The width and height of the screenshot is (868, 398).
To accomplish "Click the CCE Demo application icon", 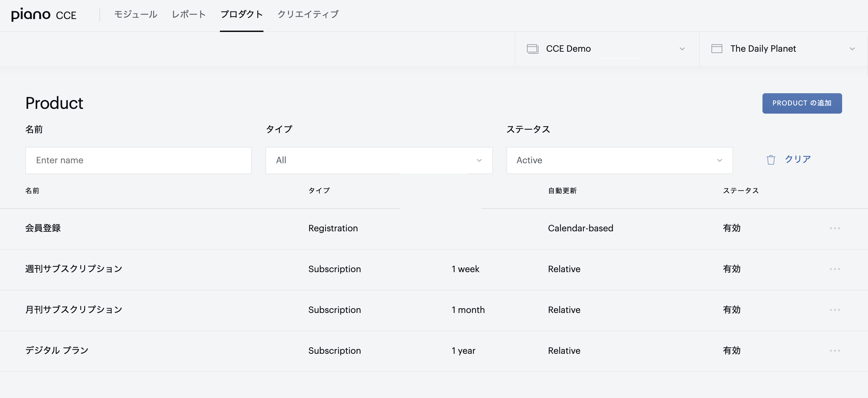I will point(533,49).
